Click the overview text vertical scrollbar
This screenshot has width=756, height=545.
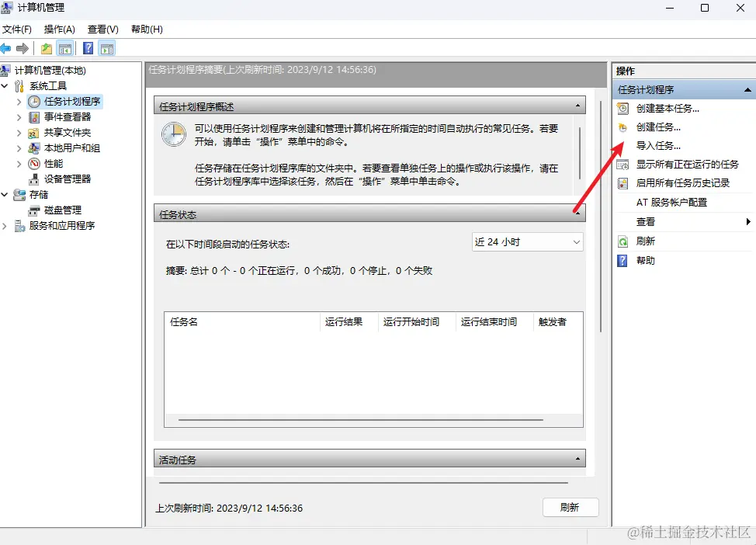[580, 154]
